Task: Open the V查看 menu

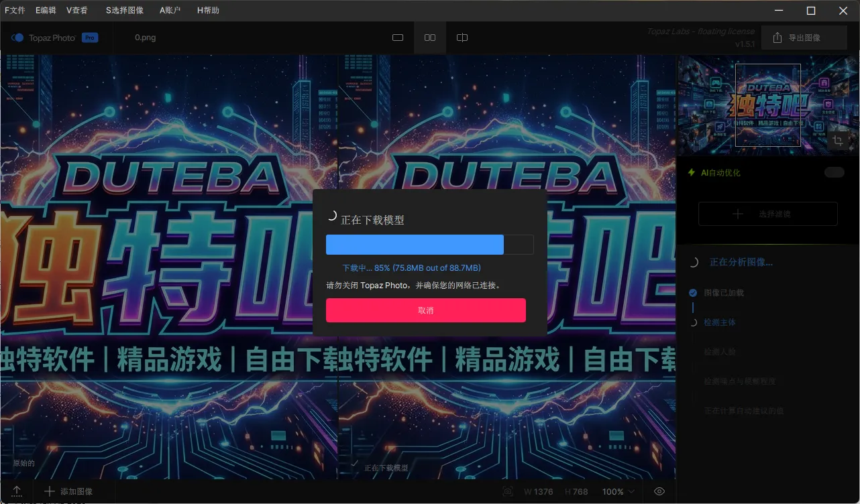Action: (x=77, y=11)
